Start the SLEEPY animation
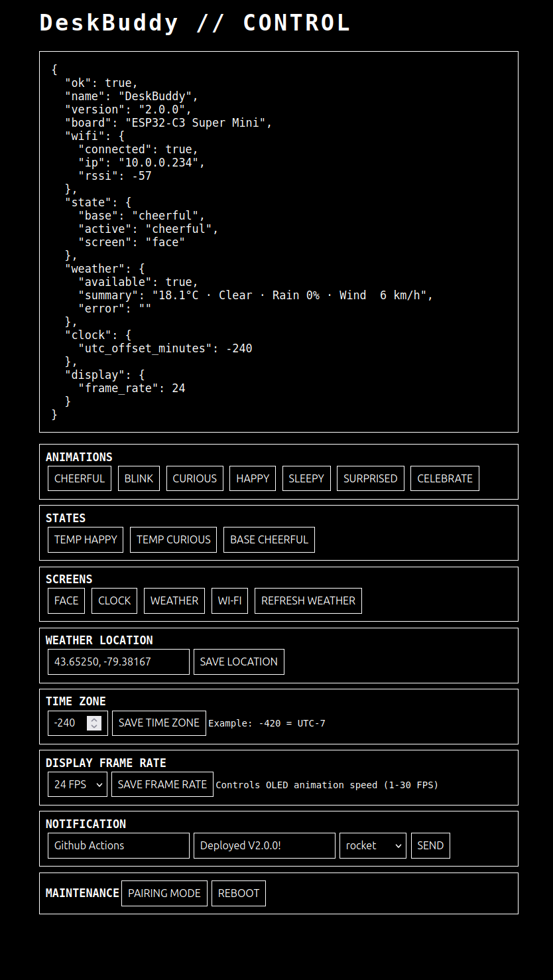Image resolution: width=553 pixels, height=980 pixels. click(x=306, y=478)
